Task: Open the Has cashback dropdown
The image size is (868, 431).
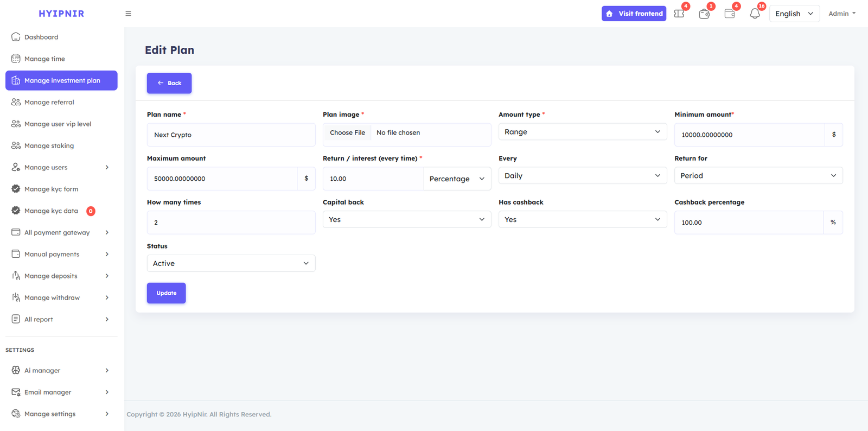Action: click(582, 220)
